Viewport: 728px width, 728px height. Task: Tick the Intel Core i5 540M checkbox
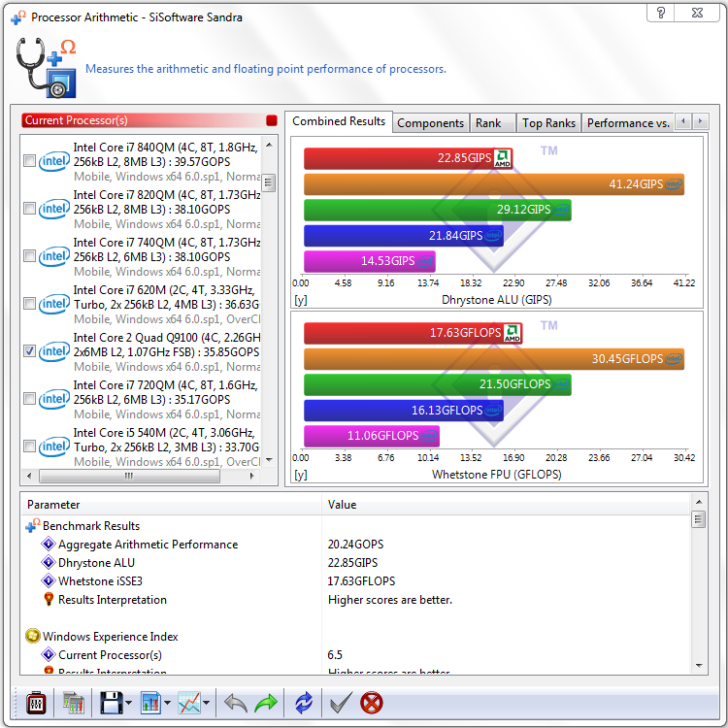pyautogui.click(x=29, y=447)
